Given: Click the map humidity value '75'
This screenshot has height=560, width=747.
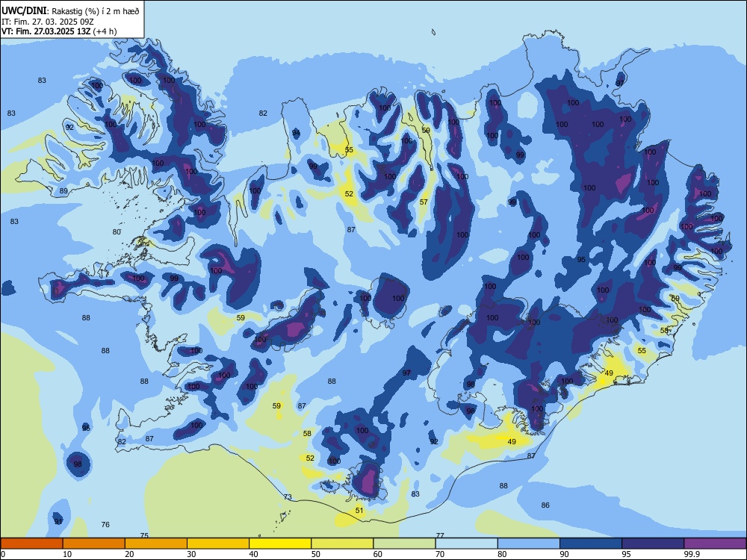Looking at the screenshot, I should click(144, 535).
